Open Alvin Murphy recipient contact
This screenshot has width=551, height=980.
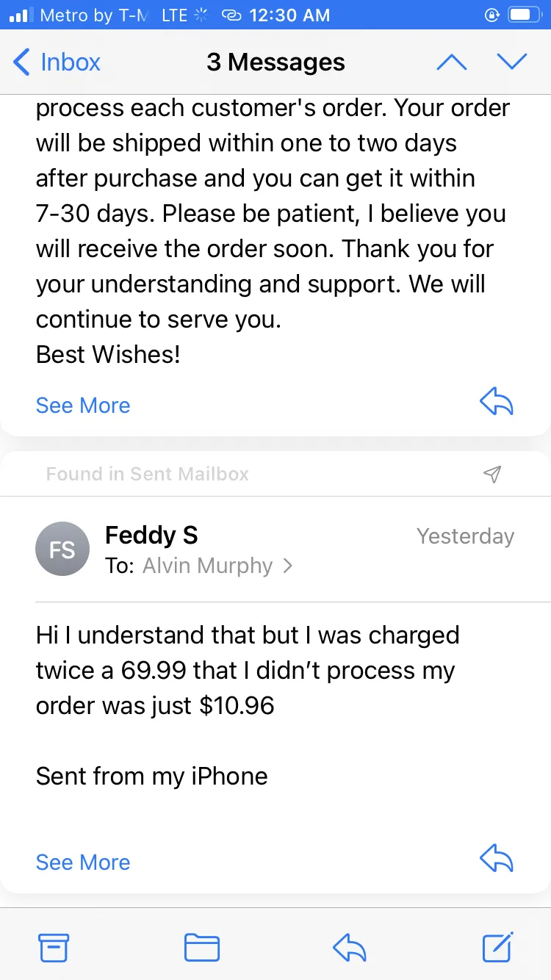(x=207, y=566)
